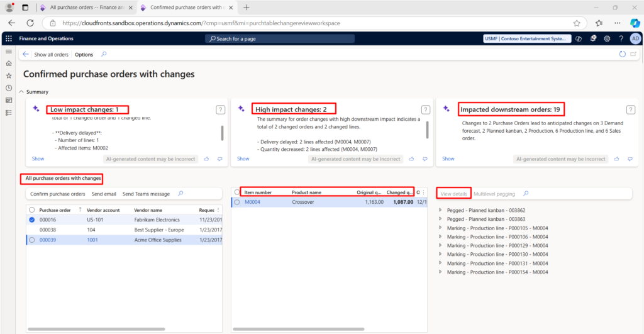
Task: Open a new browser tab
Action: pyautogui.click(x=246, y=8)
